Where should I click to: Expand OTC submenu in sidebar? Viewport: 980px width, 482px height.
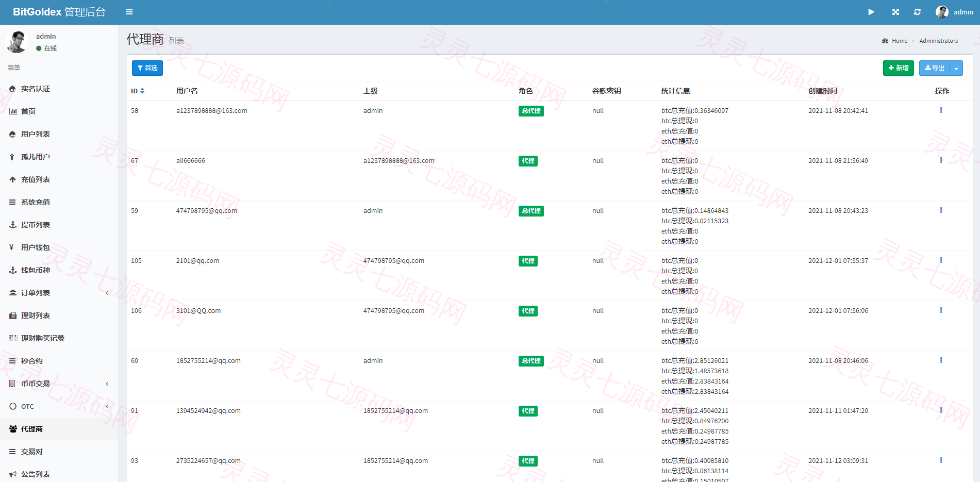(x=59, y=406)
